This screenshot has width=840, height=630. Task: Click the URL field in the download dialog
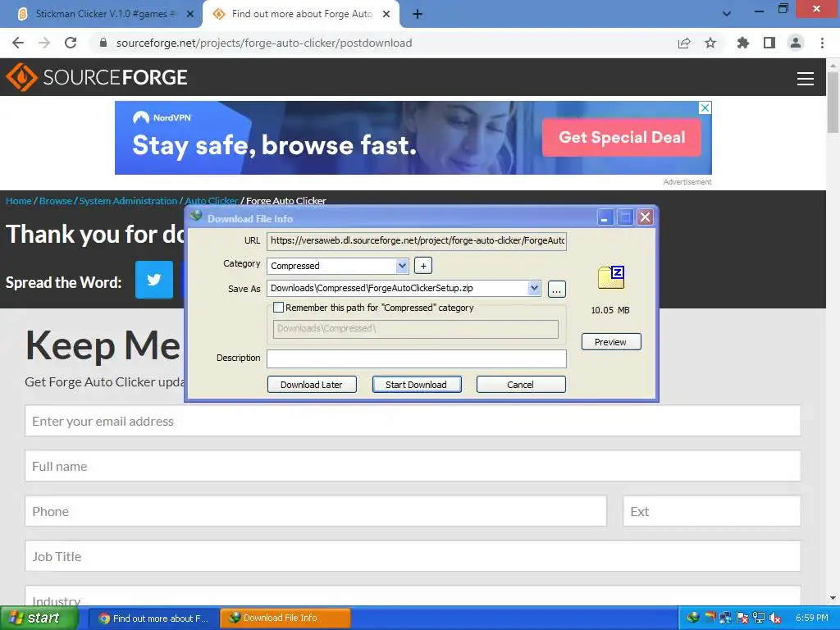[x=416, y=241]
